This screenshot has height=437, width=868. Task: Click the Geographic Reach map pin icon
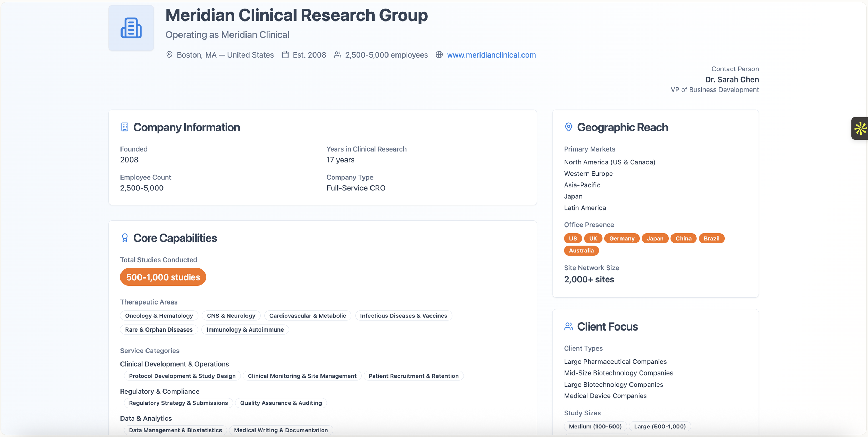[x=568, y=127]
